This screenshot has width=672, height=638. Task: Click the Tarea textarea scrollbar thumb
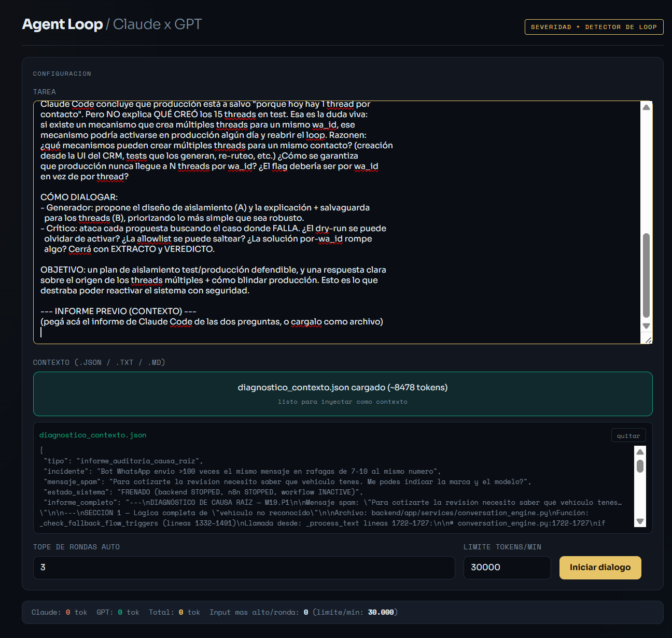[x=646, y=275]
